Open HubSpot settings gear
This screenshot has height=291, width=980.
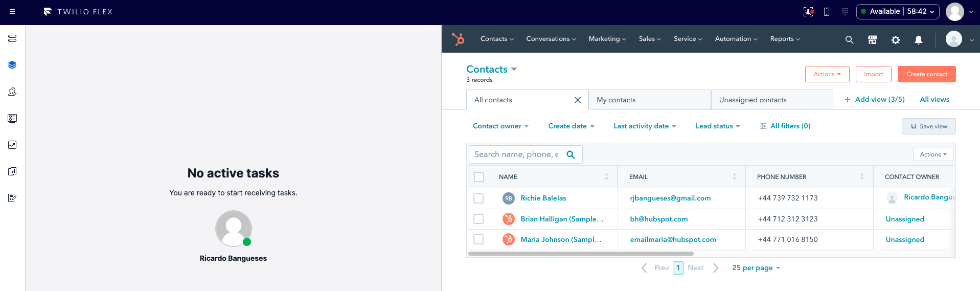[x=896, y=39]
